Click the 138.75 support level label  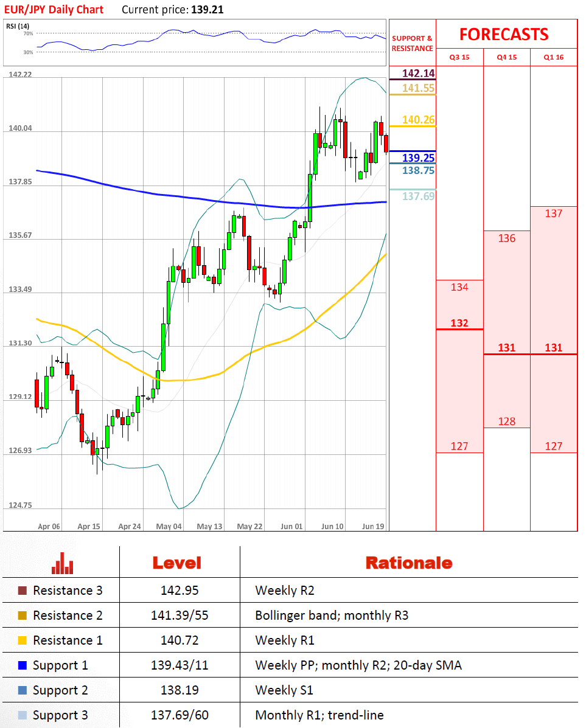(418, 170)
